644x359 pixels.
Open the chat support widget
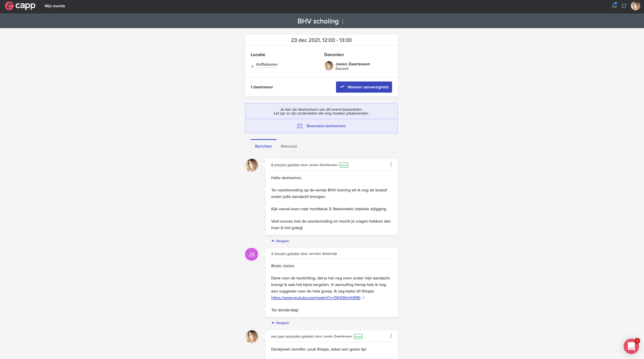pyautogui.click(x=631, y=346)
